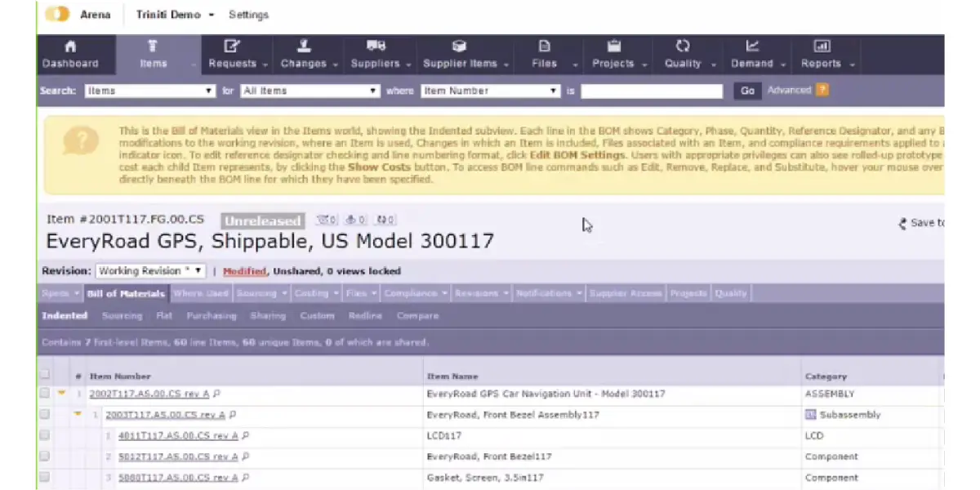Check the box for row 2002T117.AS.00.CS
This screenshot has height=490, width=980.
point(45,394)
